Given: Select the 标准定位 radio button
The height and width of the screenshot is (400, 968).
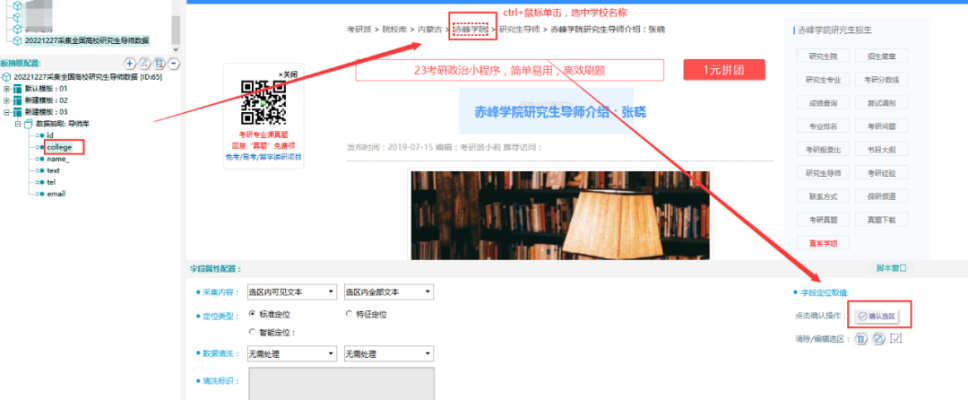Looking at the screenshot, I should [x=251, y=314].
